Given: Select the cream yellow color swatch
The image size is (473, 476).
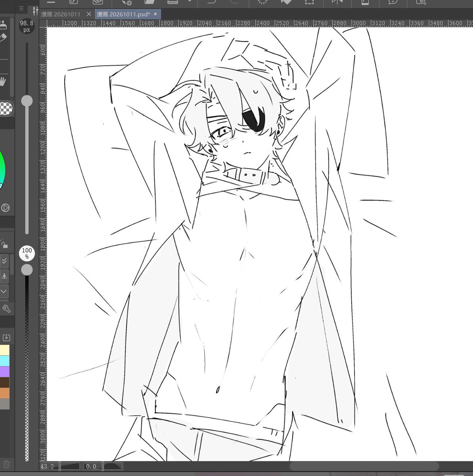Looking at the screenshot, I should [4, 350].
